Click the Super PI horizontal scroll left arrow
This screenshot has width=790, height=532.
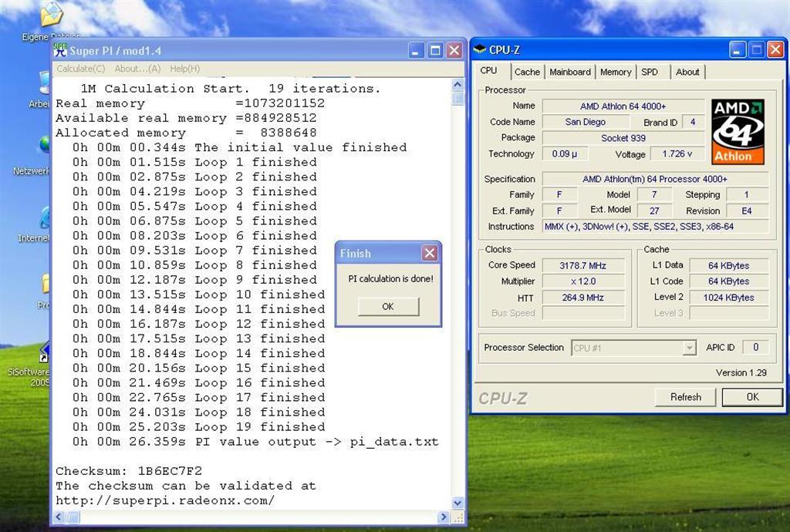coord(59,517)
